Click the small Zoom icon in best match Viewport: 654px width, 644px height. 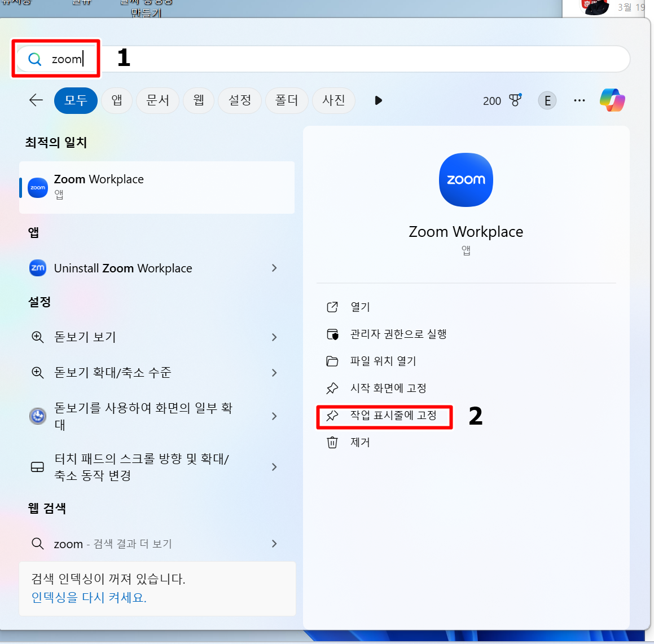(38, 188)
